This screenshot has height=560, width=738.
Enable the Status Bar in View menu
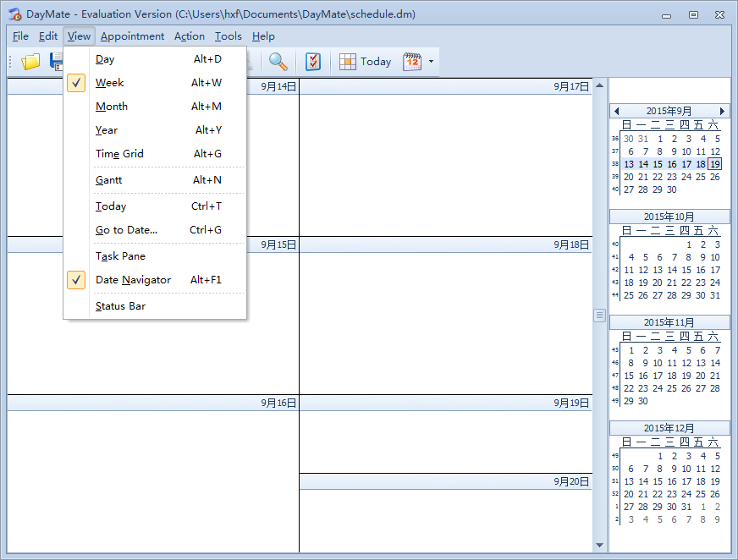(x=120, y=306)
